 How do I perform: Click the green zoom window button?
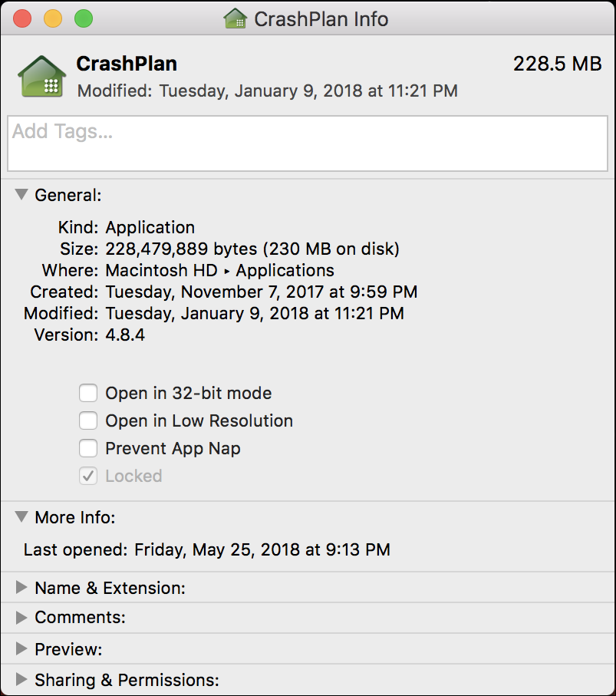coord(84,18)
